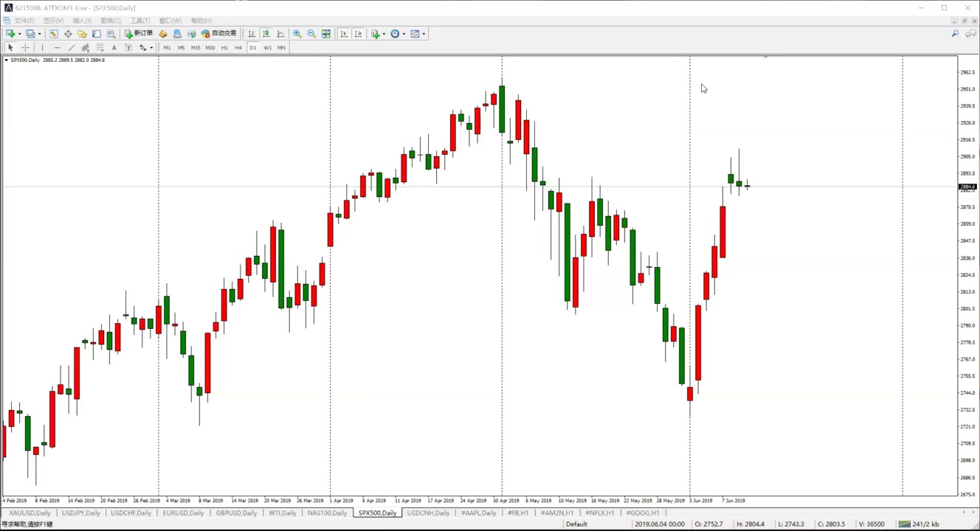Expand the templates dropdown arrow
Image resolution: width=980 pixels, height=531 pixels.
[x=424, y=34]
